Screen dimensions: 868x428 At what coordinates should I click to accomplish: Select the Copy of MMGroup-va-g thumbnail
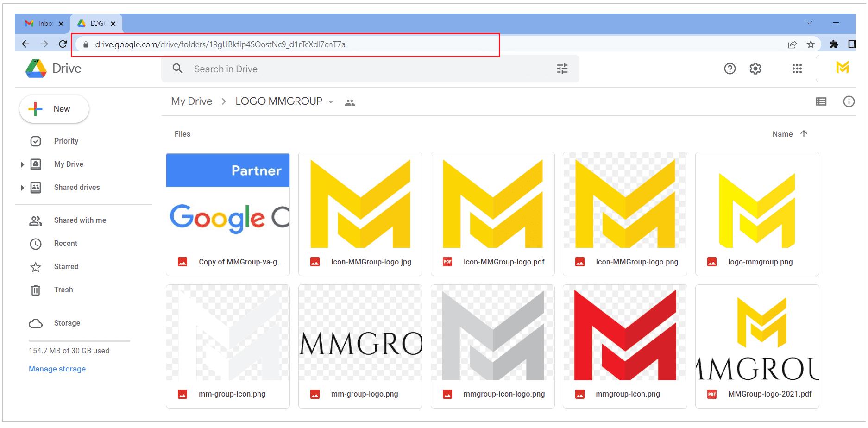tap(228, 201)
